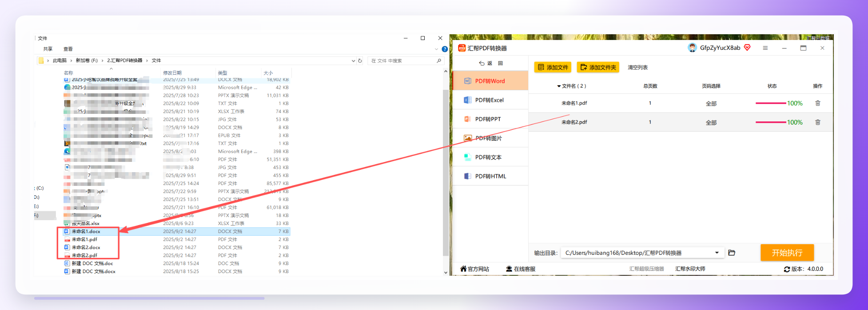Open the address bar history dropdown
The width and height of the screenshot is (868, 310).
(x=353, y=61)
